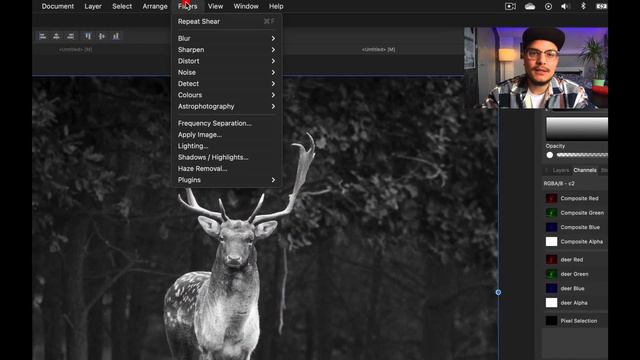Open the Window menu
This screenshot has width=640, height=360.
click(246, 6)
